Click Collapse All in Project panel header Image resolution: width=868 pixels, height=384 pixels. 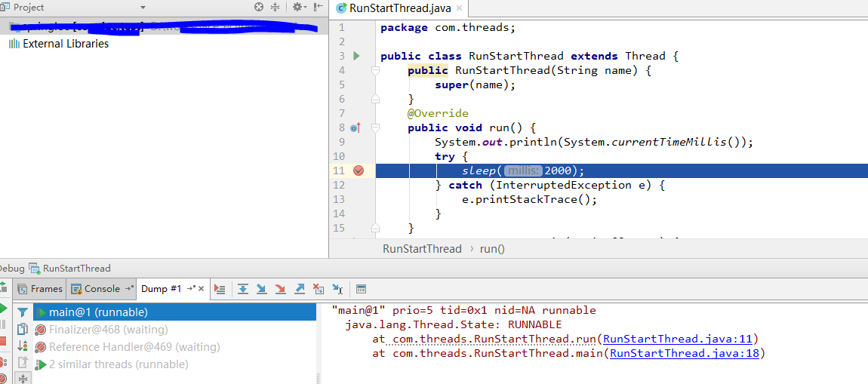pyautogui.click(x=275, y=8)
